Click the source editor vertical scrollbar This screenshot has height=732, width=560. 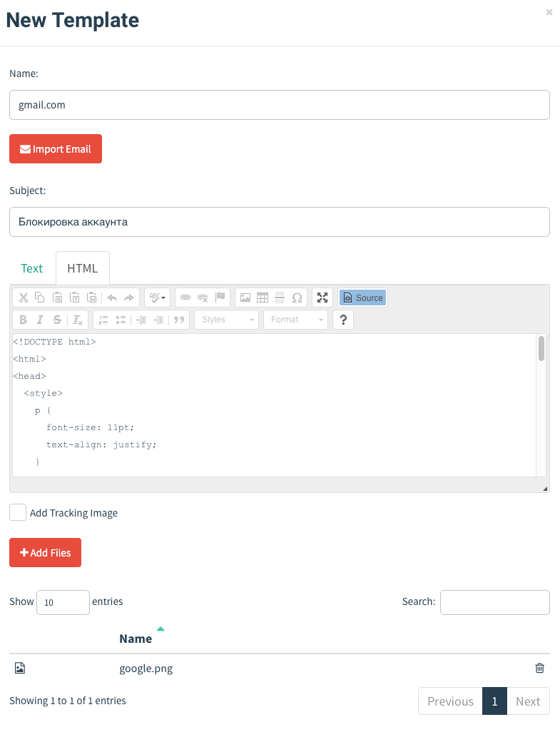[x=541, y=405]
